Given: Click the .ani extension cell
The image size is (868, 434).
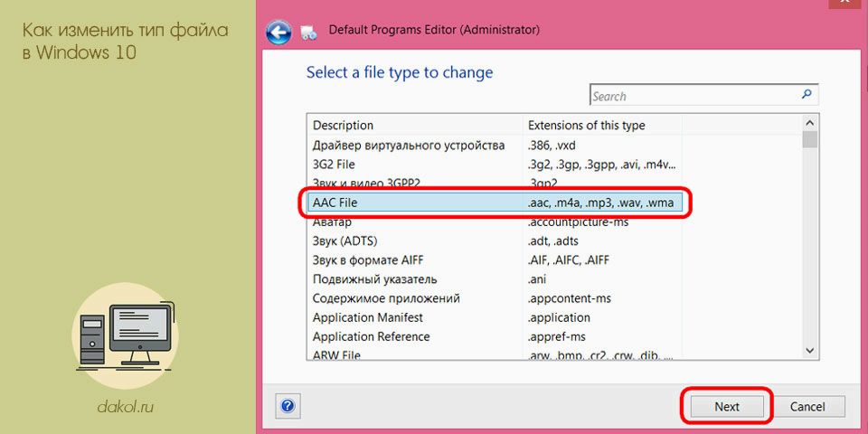Looking at the screenshot, I should pyautogui.click(x=536, y=279).
